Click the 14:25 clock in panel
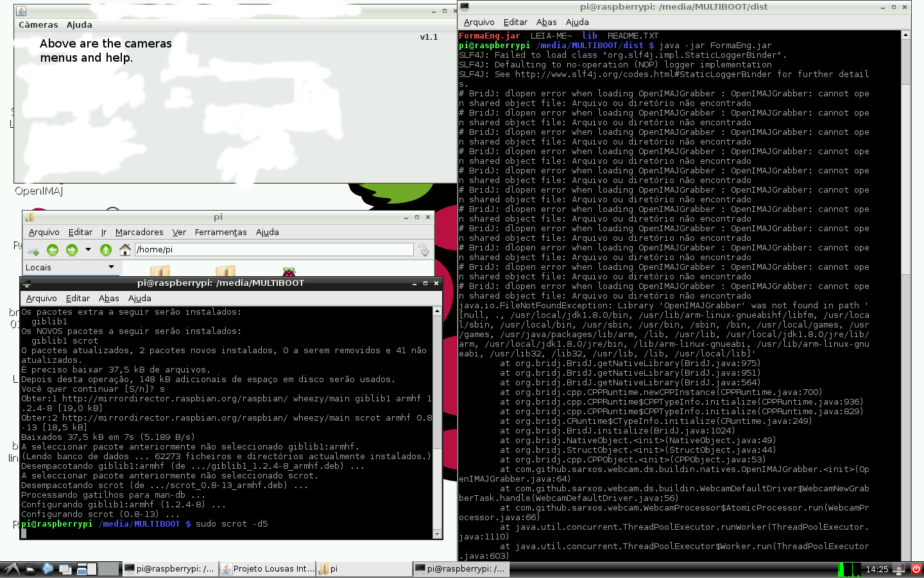This screenshot has height=578, width=924. 877,569
